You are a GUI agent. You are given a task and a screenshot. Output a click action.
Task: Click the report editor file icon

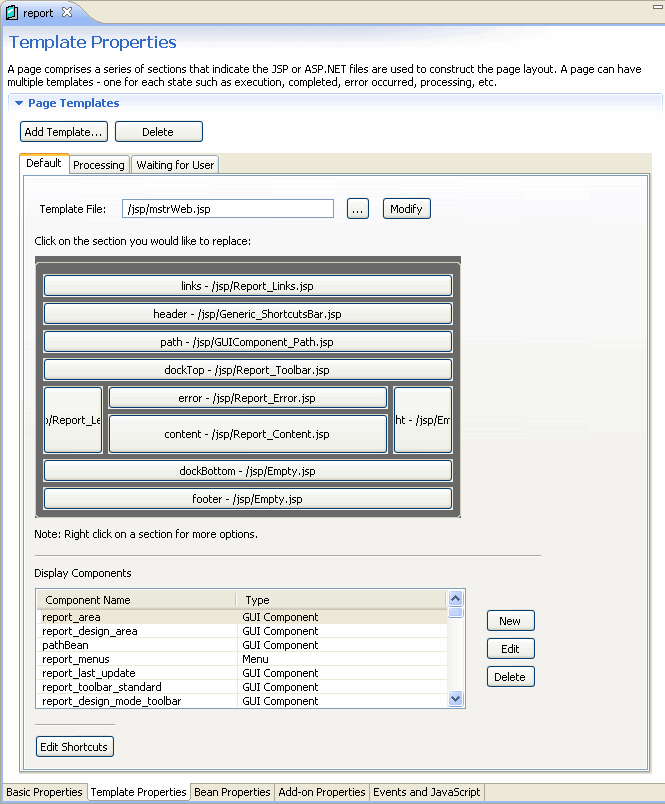point(11,13)
